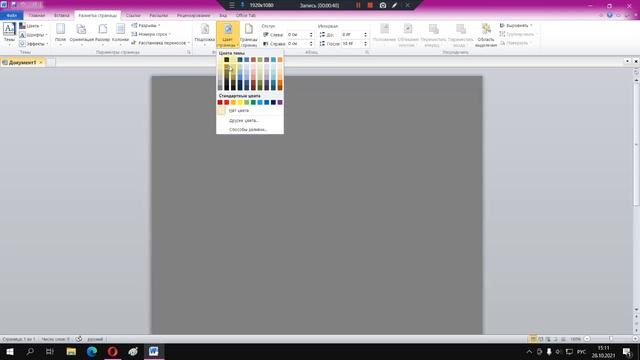Switch to the Вид ribbon tab
The image size is (640, 360).
(223, 16)
